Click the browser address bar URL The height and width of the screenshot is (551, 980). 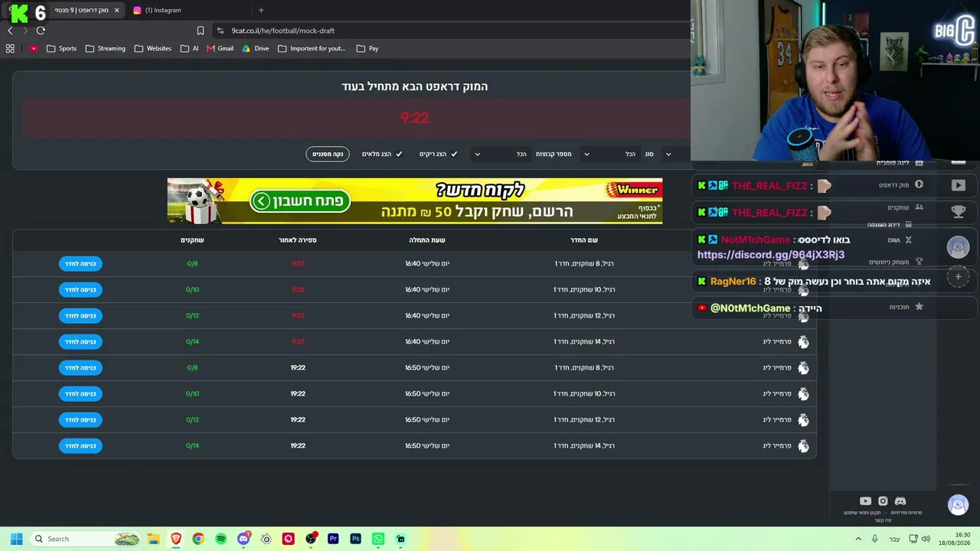283,31
